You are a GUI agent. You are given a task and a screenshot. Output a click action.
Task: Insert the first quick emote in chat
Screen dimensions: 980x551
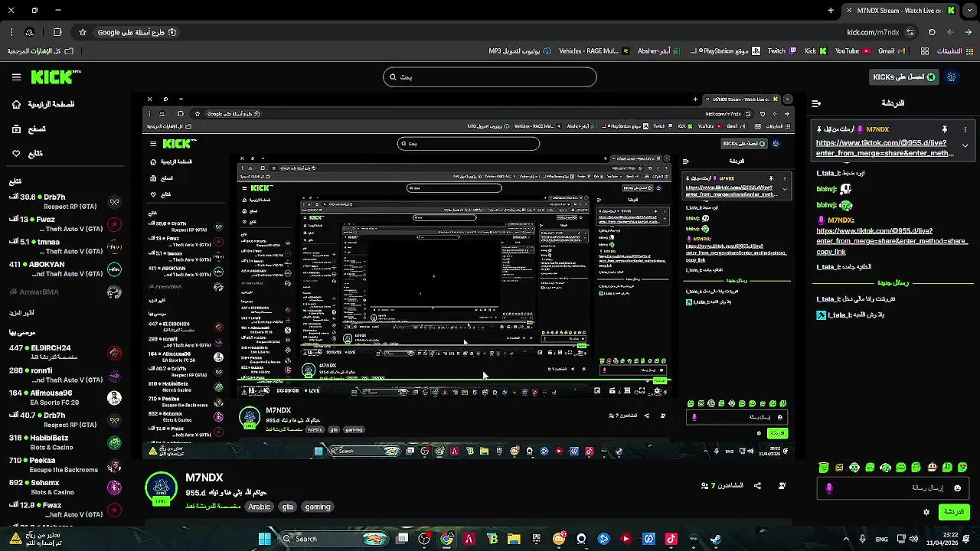(824, 467)
